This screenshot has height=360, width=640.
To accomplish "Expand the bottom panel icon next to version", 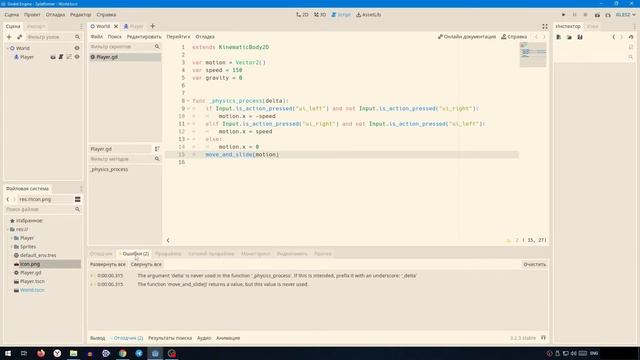I will [543, 338].
